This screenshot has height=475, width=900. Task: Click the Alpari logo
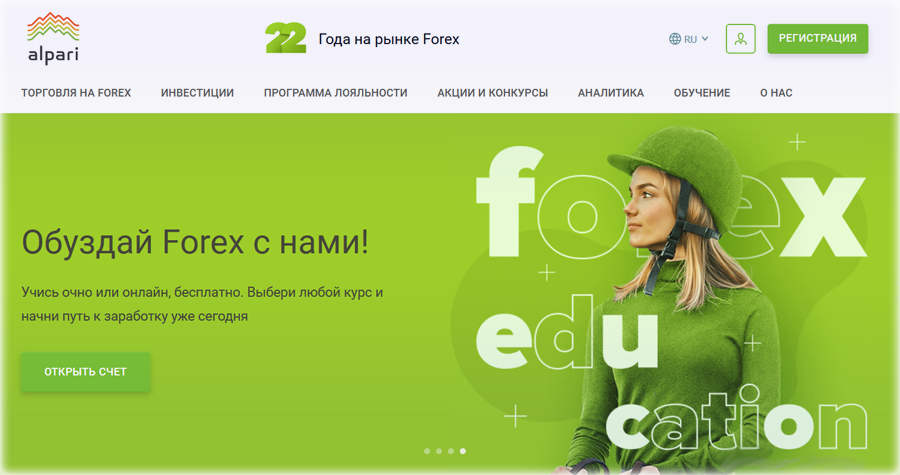pyautogui.click(x=53, y=38)
